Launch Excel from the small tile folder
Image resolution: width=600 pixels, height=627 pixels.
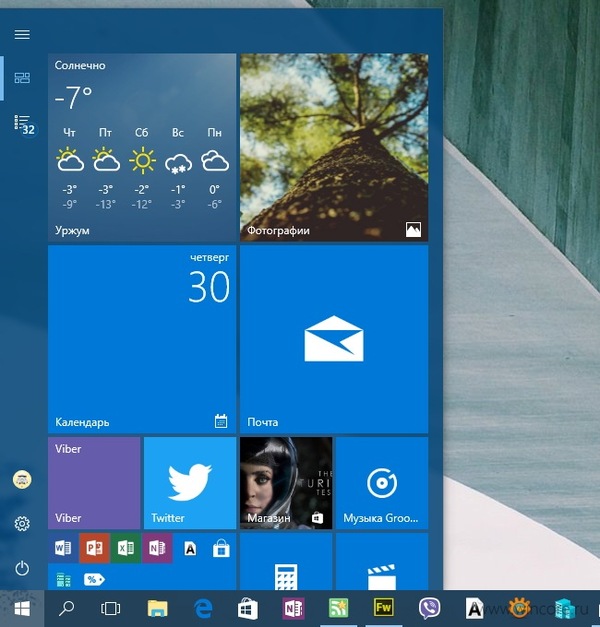click(x=125, y=548)
